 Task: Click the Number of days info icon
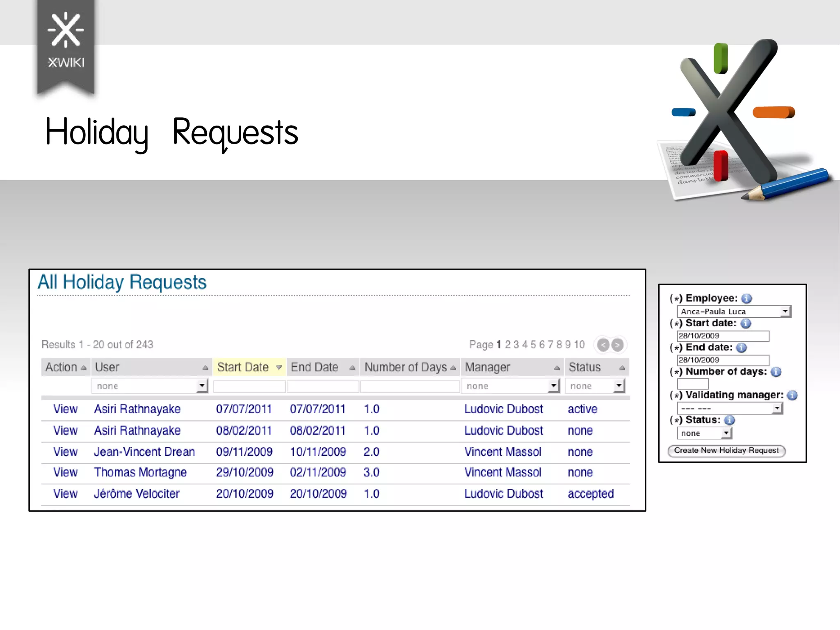[776, 372]
